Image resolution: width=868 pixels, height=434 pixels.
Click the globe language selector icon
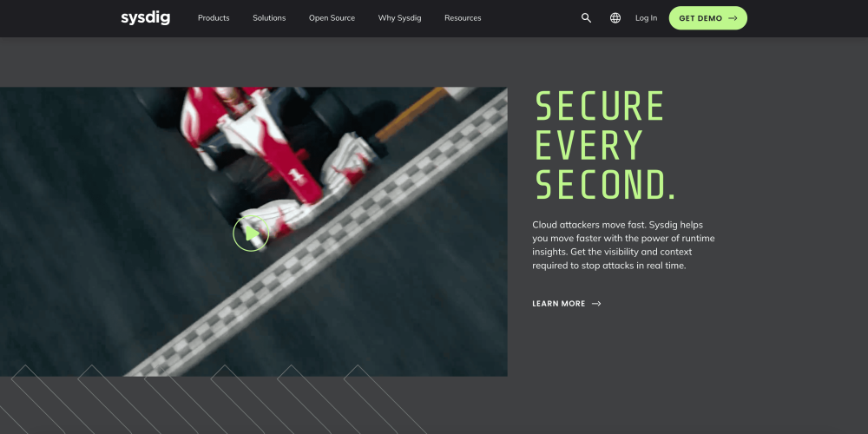[615, 17]
